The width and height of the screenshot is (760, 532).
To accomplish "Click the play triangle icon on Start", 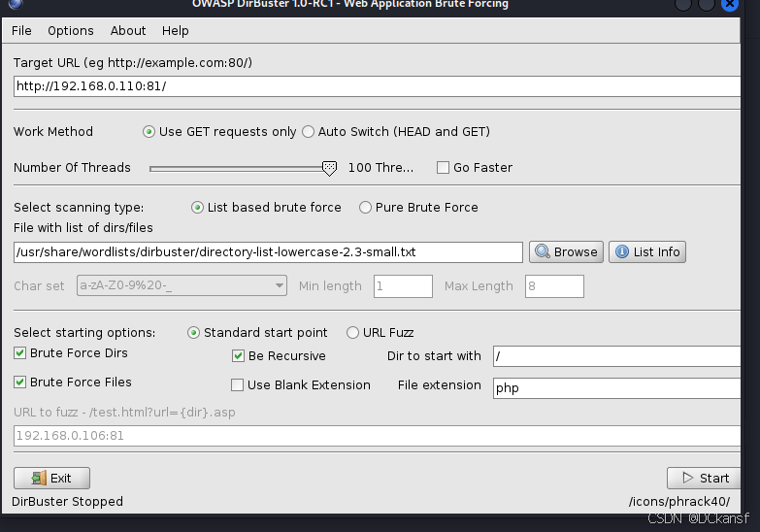I will point(688,478).
